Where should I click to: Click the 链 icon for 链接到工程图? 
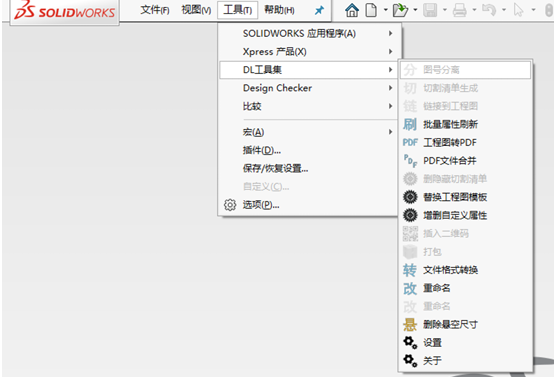[x=410, y=106]
